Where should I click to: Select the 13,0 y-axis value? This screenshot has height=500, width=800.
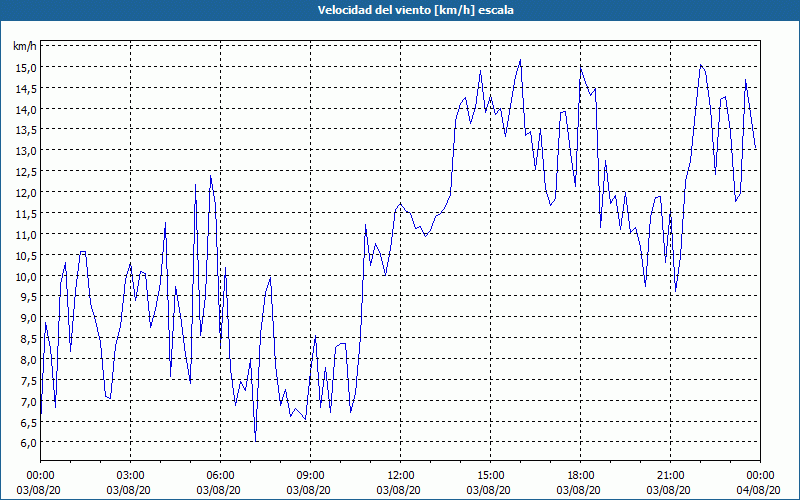click(x=25, y=151)
